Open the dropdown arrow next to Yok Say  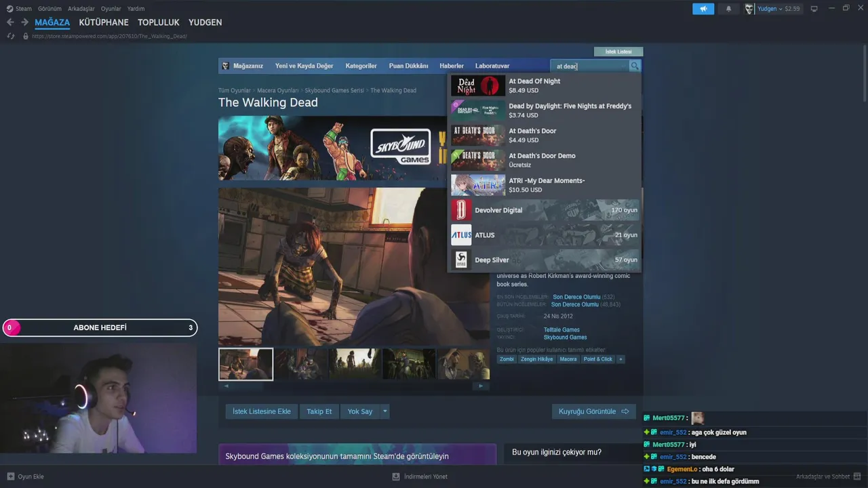click(385, 411)
